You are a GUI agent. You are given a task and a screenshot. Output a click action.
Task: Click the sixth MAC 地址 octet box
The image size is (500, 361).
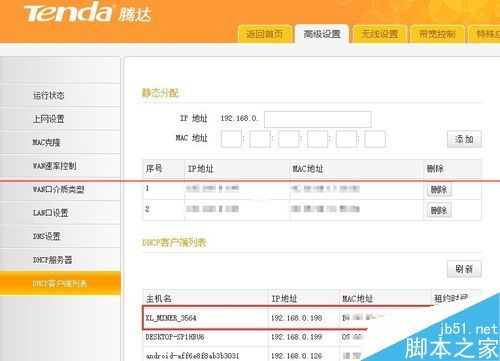[x=375, y=139]
